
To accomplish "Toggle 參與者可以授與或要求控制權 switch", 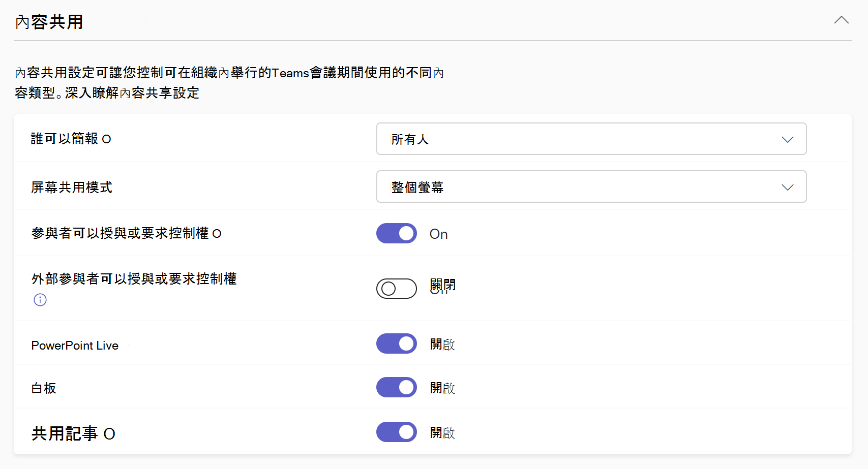I will [x=397, y=233].
